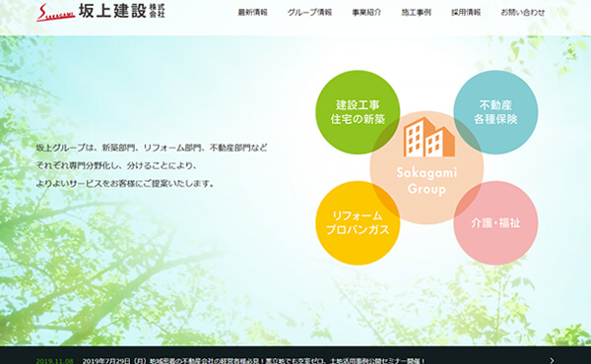Click the 2019.11.08 news date
Viewport: 591px width, 364px height.
tap(54, 361)
